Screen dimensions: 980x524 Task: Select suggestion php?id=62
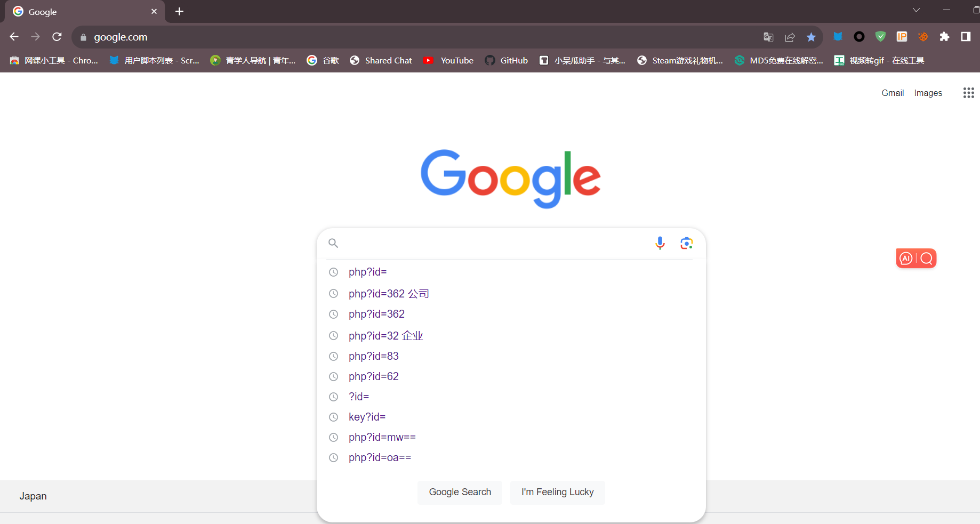pyautogui.click(x=511, y=376)
